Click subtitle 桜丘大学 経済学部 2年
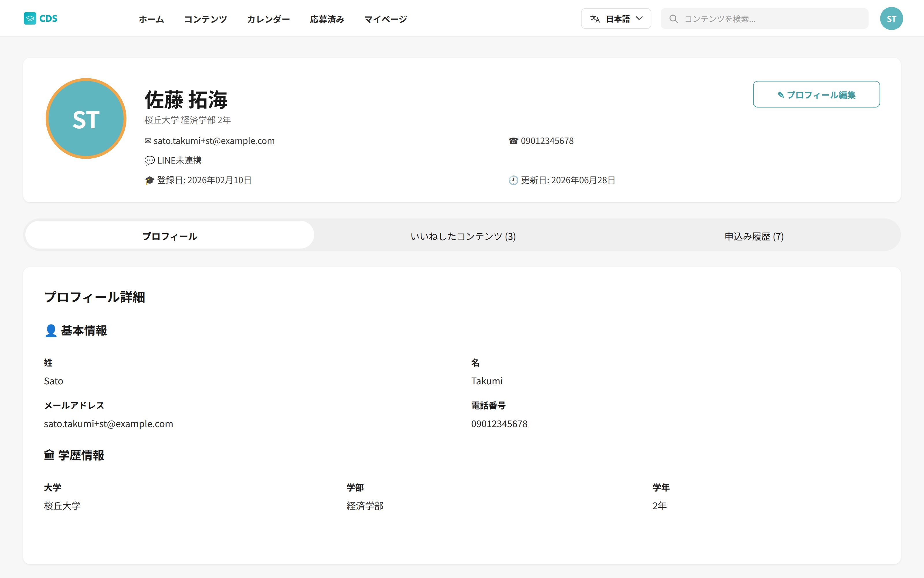Viewport: 924px width, 578px height. click(x=187, y=120)
